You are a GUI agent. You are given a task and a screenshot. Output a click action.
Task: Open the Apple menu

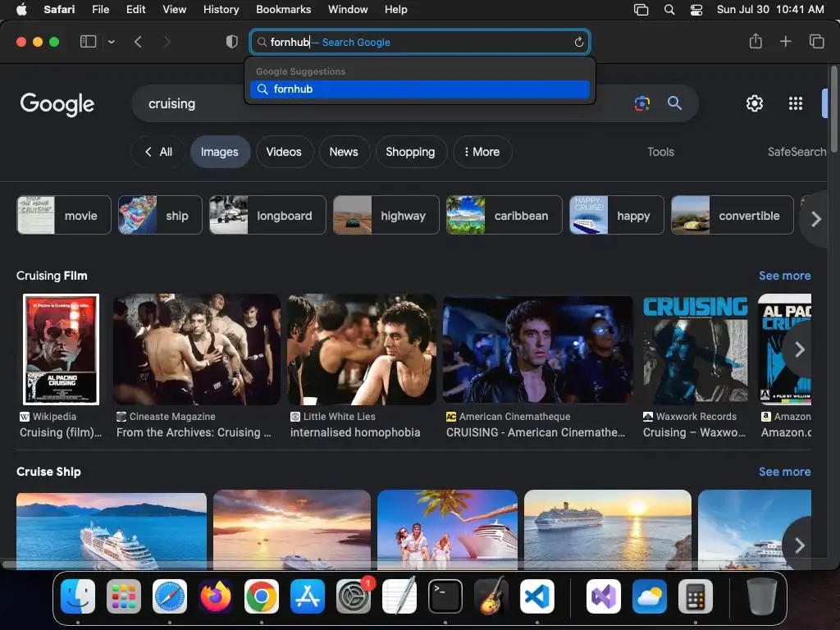click(x=21, y=9)
